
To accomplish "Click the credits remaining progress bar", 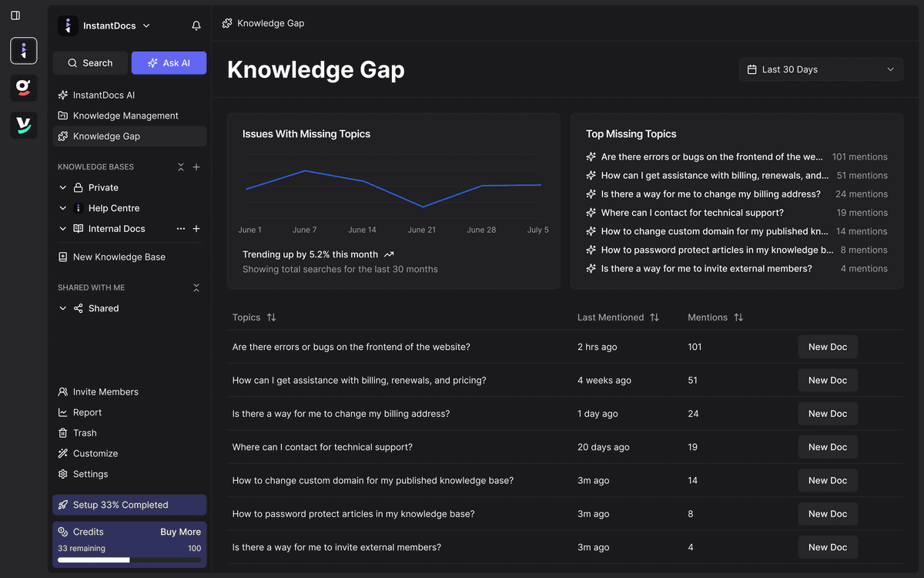I will pyautogui.click(x=129, y=560).
